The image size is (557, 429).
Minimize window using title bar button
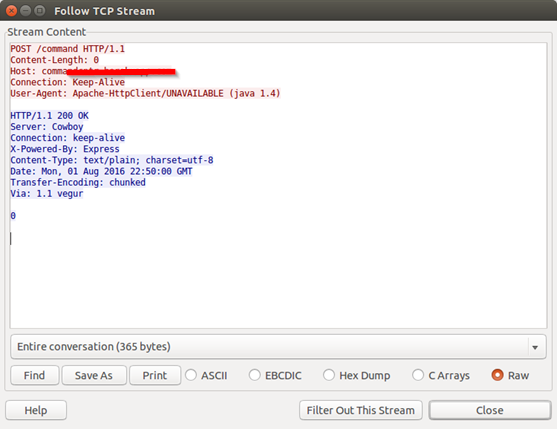point(26,11)
